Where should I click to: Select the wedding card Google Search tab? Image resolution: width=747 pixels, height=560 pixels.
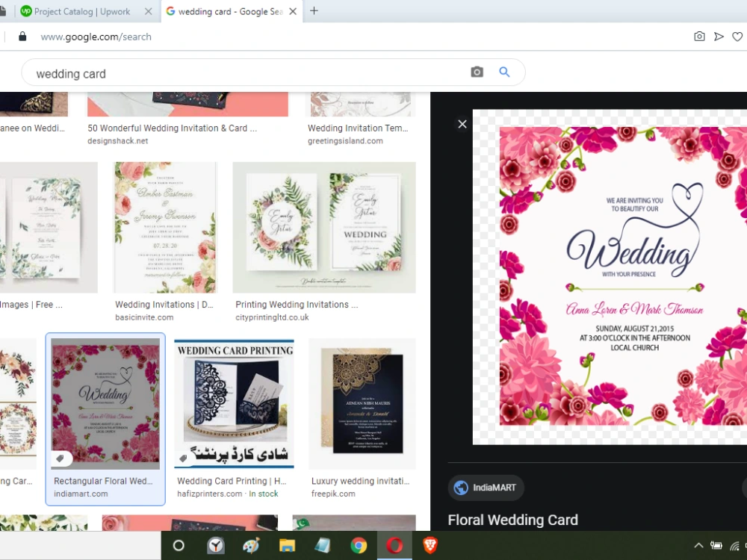(x=231, y=11)
